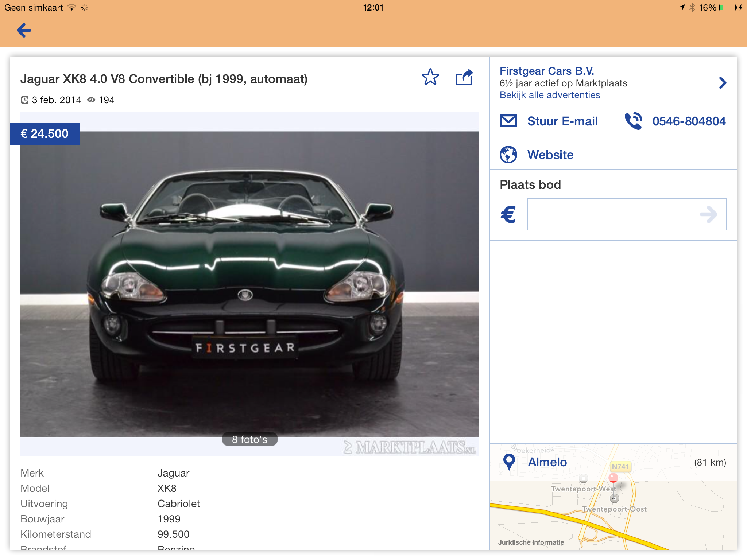
Task: Tap the Model label
Action: [x=35, y=488]
